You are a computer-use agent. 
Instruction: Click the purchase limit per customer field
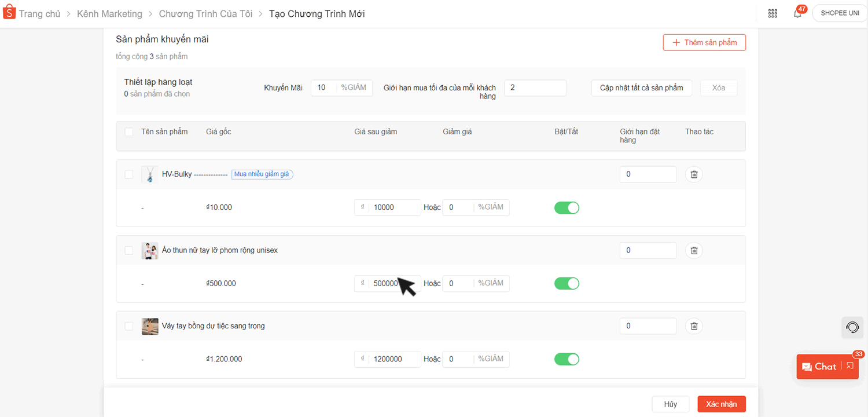click(x=535, y=88)
